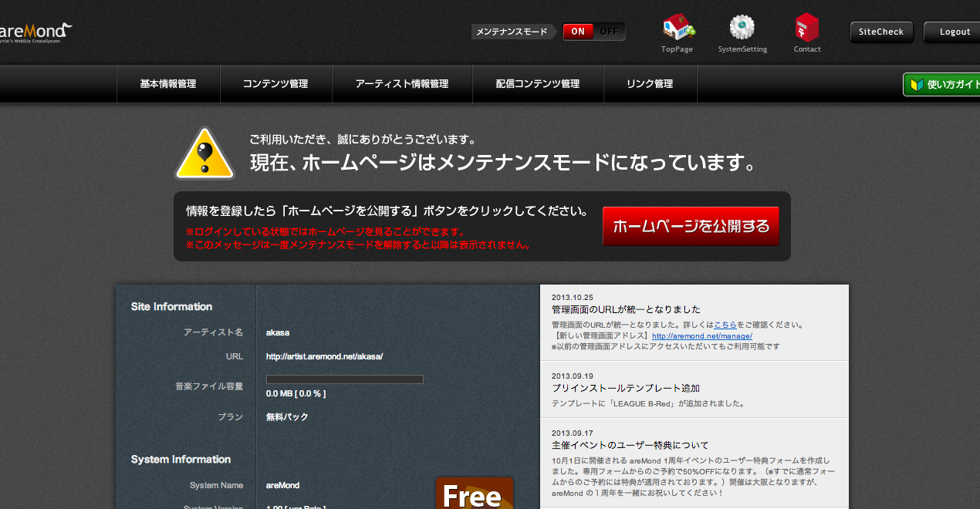Open the aremond.net/manage/ link

702,336
